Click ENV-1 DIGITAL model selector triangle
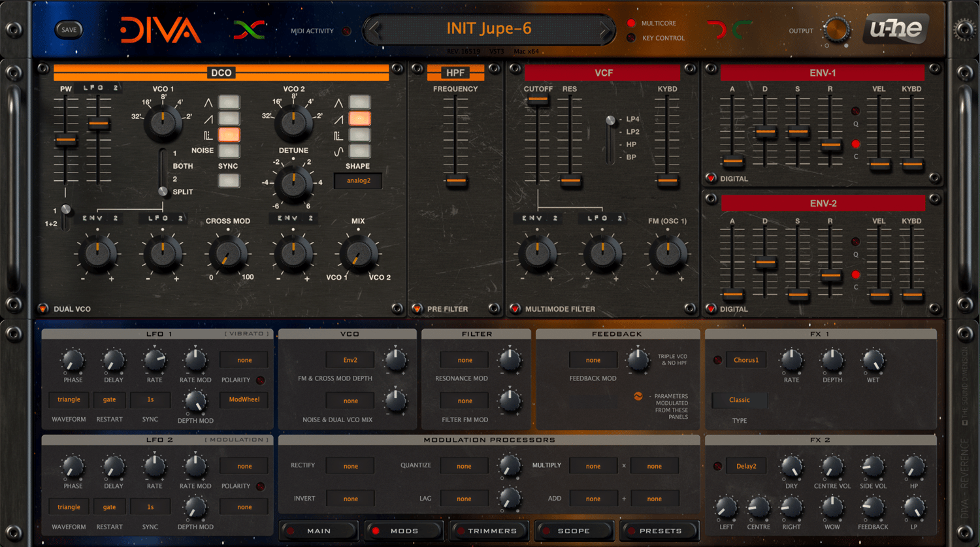The height and width of the screenshot is (547, 980). click(711, 178)
